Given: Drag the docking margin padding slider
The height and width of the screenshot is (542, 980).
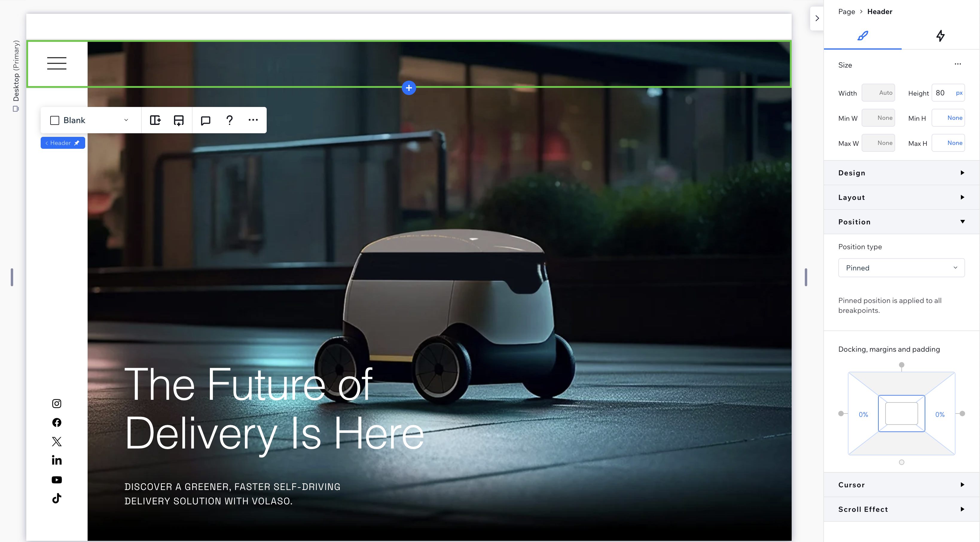Looking at the screenshot, I should 901,365.
